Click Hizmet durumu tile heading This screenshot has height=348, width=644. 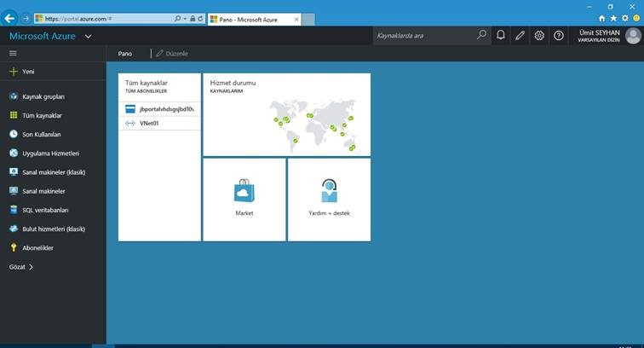233,83
